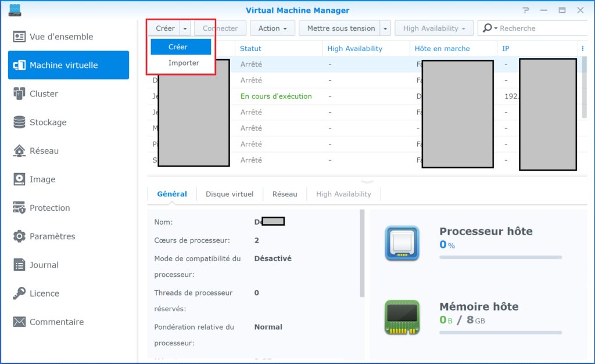This screenshot has width=595, height=364.
Task: Open Paramètres gear icon
Action: 20,236
